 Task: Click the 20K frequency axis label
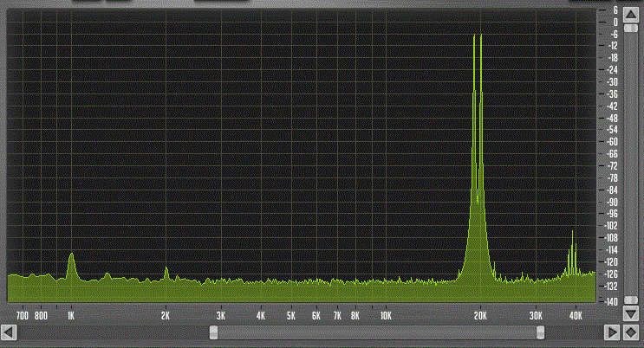coord(480,316)
